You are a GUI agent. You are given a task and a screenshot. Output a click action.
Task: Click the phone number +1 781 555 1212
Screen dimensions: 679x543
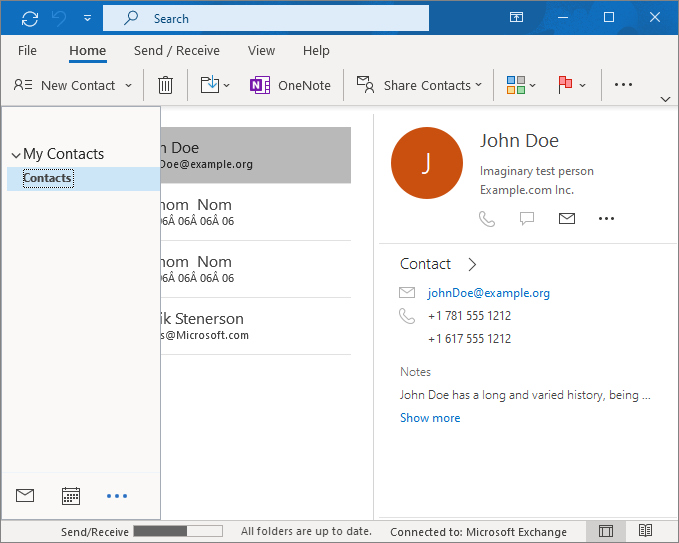(469, 316)
